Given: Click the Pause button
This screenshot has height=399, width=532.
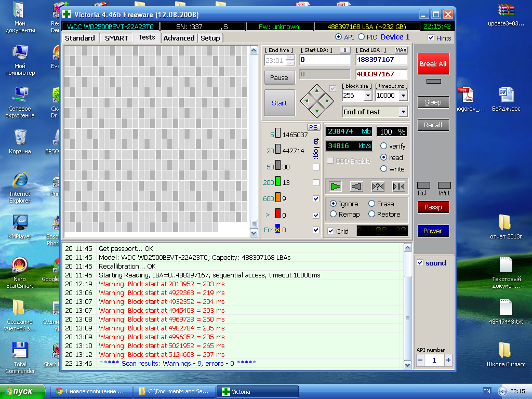Looking at the screenshot, I should point(279,78).
